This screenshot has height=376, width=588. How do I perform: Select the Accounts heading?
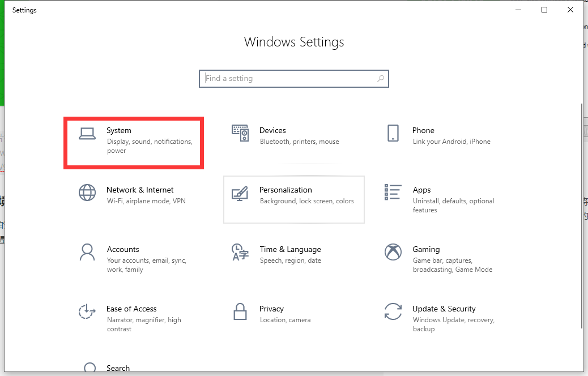[123, 249]
